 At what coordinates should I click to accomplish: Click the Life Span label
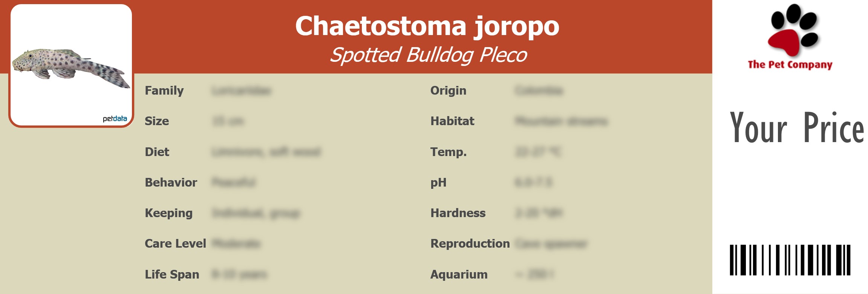(x=172, y=274)
